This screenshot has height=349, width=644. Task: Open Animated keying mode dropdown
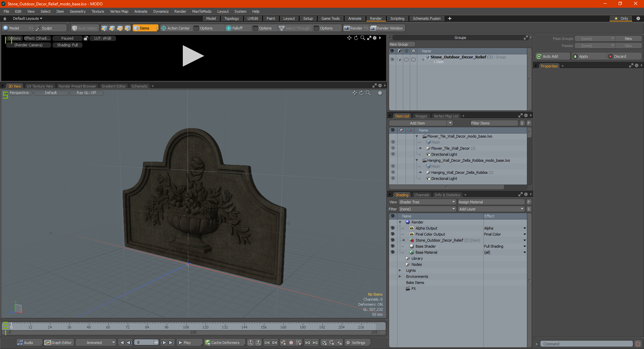96,343
